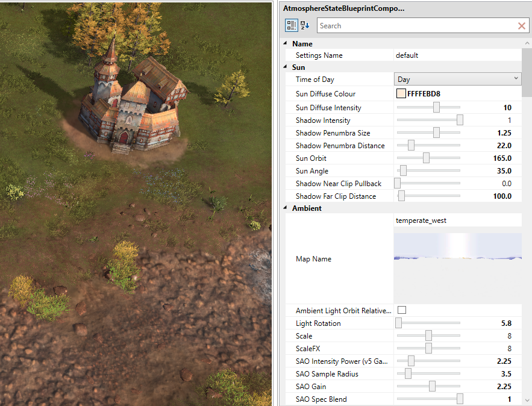Click the SAO Spec Blend slider
Image resolution: width=532 pixels, height=406 pixels.
428,399
